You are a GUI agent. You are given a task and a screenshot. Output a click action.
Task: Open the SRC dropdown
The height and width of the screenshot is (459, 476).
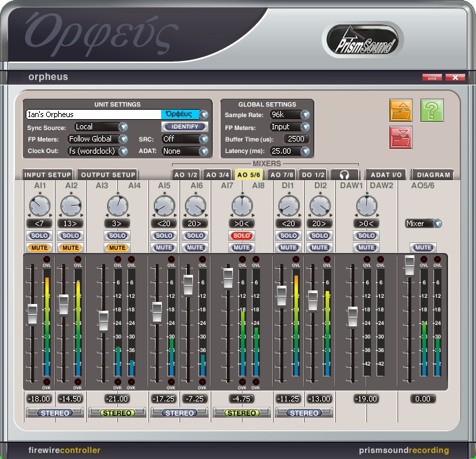click(x=204, y=139)
